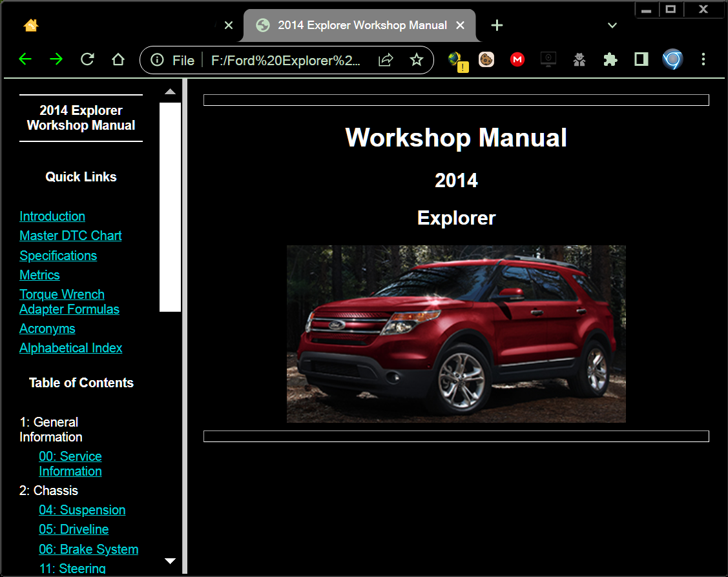Open 04: Suspension section link
The height and width of the screenshot is (577, 728).
click(x=82, y=511)
